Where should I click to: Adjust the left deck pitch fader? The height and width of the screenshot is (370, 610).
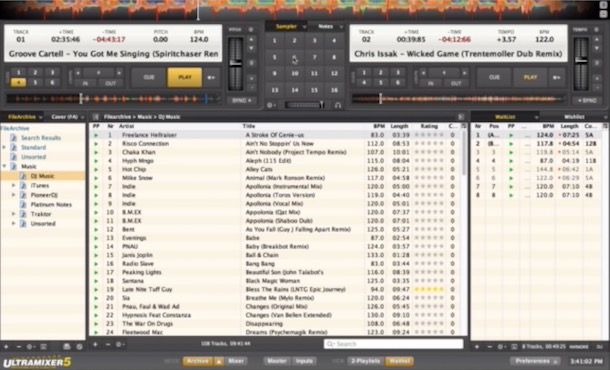pyautogui.click(x=236, y=64)
